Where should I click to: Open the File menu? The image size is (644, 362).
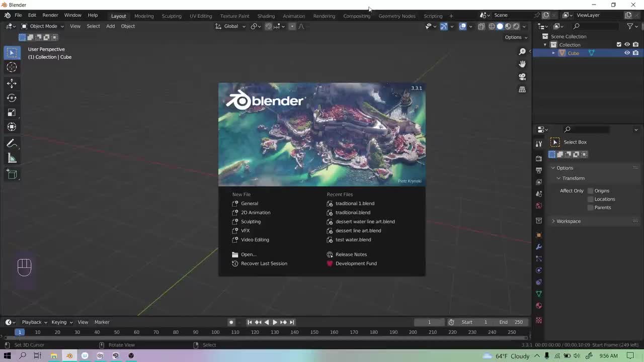tap(18, 16)
